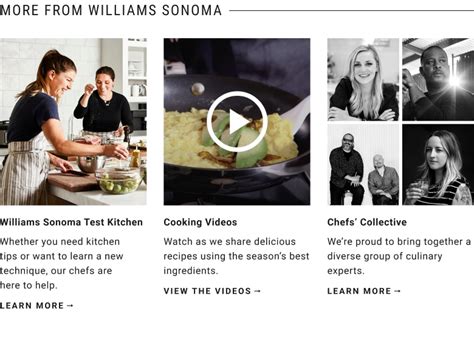The height and width of the screenshot is (362, 474).
Task: Open the LEARN MORE link under Chefs' Collective
Action: tap(364, 291)
